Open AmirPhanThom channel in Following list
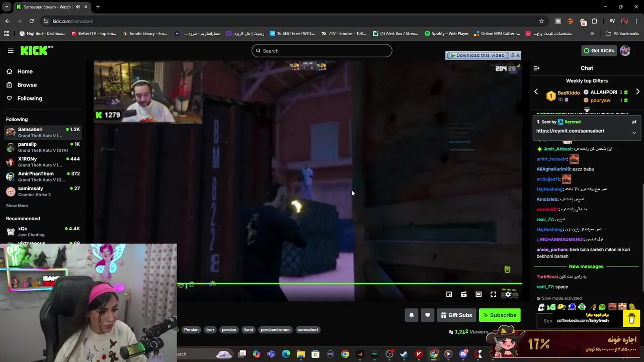Screen dimensions: 644x362 43,176
